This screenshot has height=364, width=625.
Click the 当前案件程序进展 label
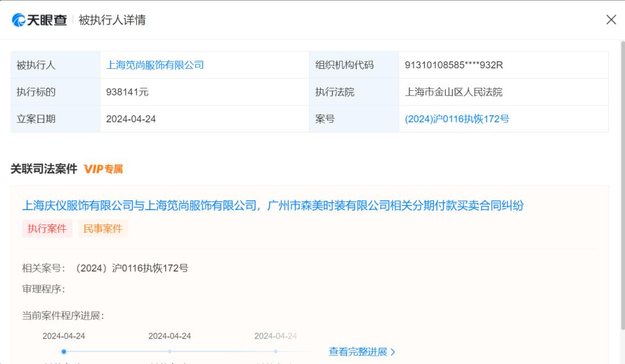pyautogui.click(x=63, y=316)
